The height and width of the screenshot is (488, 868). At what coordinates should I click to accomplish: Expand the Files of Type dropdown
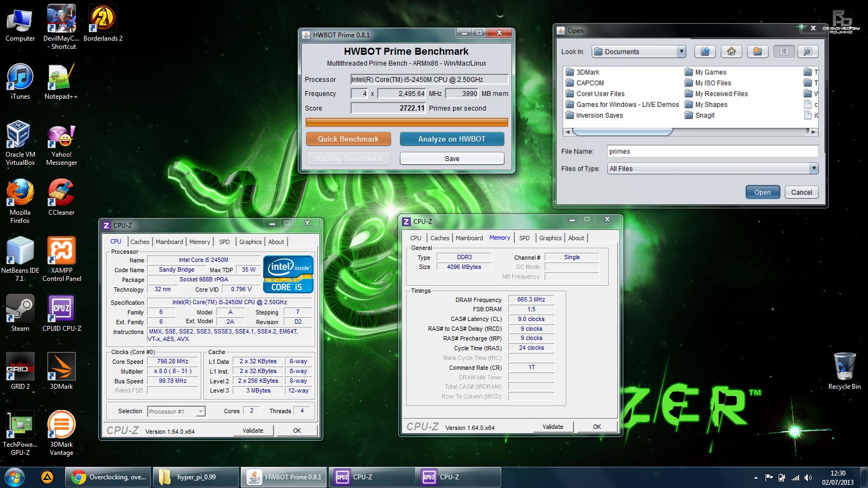coord(813,169)
